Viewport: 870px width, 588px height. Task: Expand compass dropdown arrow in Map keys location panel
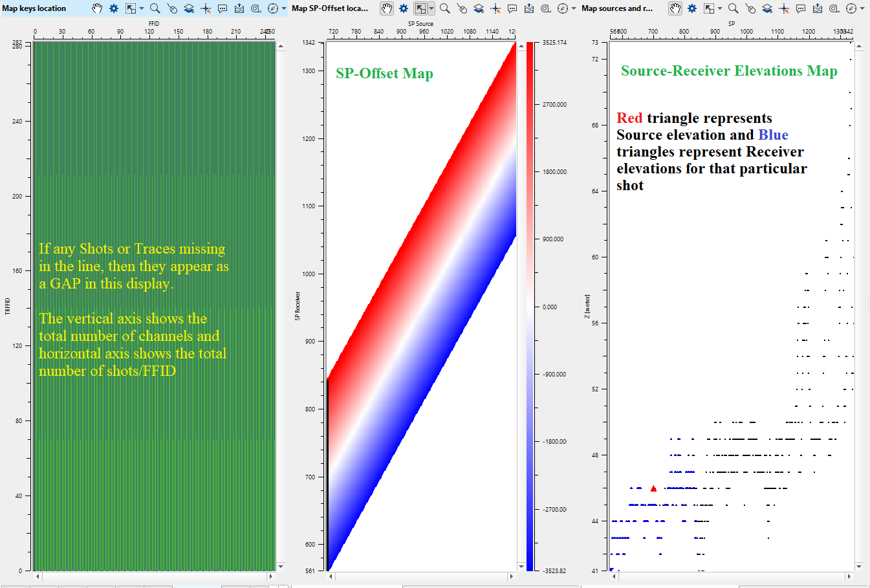click(x=284, y=8)
